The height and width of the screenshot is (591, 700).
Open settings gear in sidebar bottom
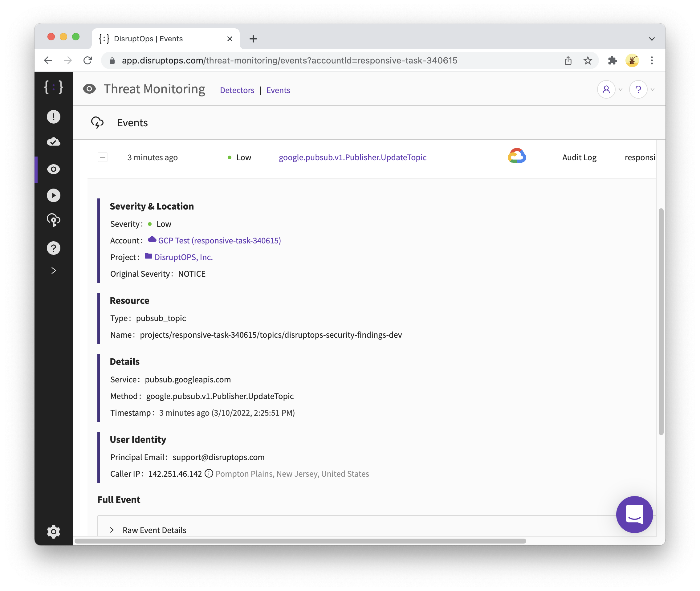point(54,532)
